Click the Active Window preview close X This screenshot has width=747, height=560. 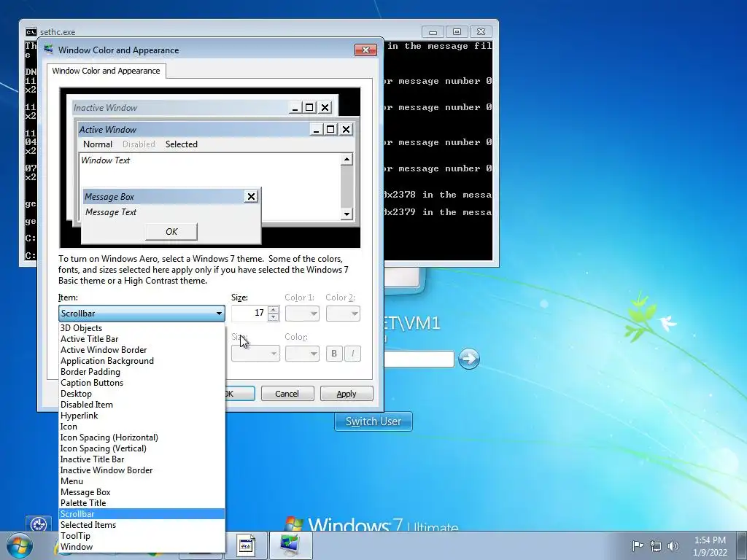point(346,129)
